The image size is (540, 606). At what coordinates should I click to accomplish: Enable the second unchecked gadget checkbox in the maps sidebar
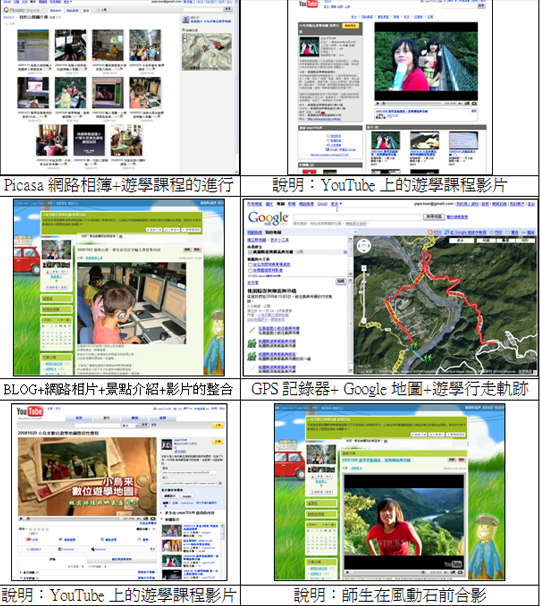coord(250,270)
